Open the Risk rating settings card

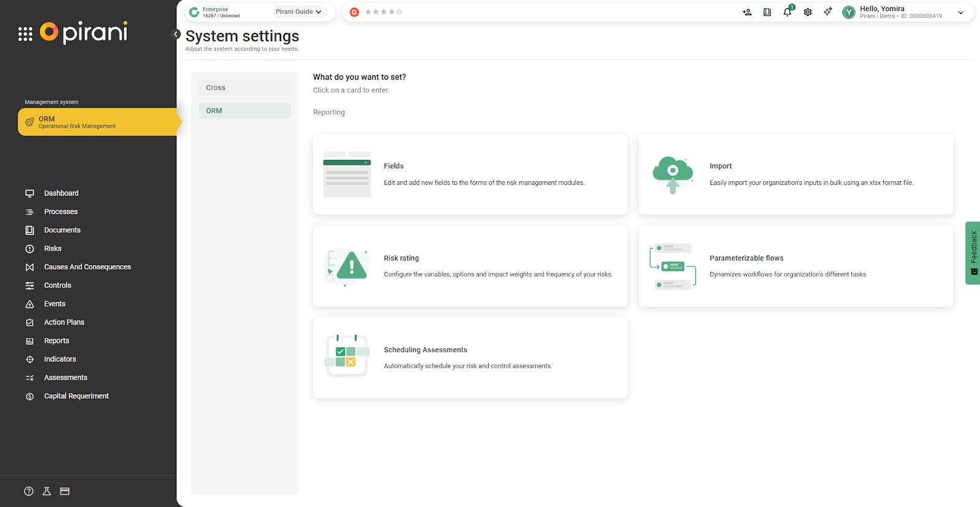click(470, 266)
